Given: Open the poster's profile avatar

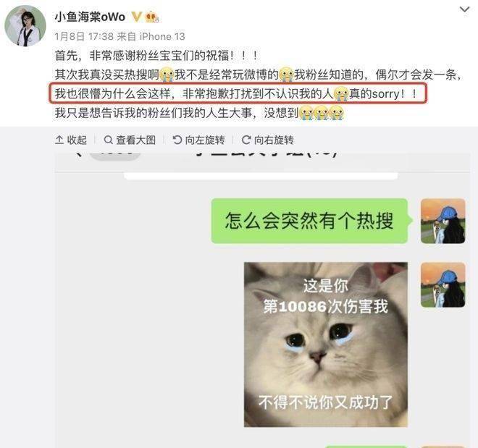Looking at the screenshot, I should click(x=25, y=26).
